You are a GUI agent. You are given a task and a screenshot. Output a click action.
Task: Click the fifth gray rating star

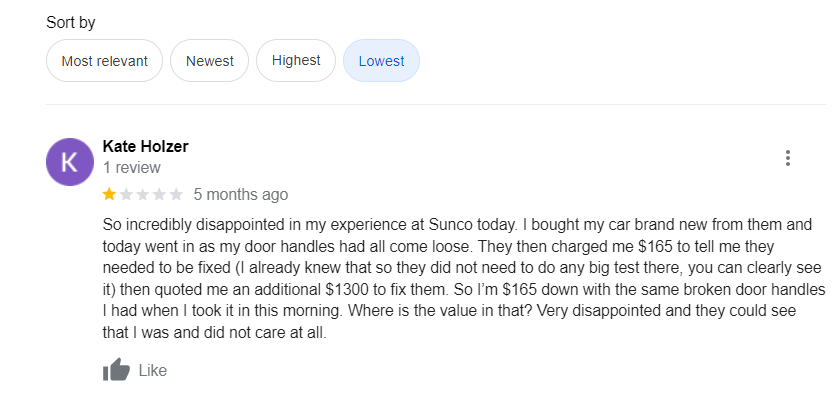tap(177, 194)
